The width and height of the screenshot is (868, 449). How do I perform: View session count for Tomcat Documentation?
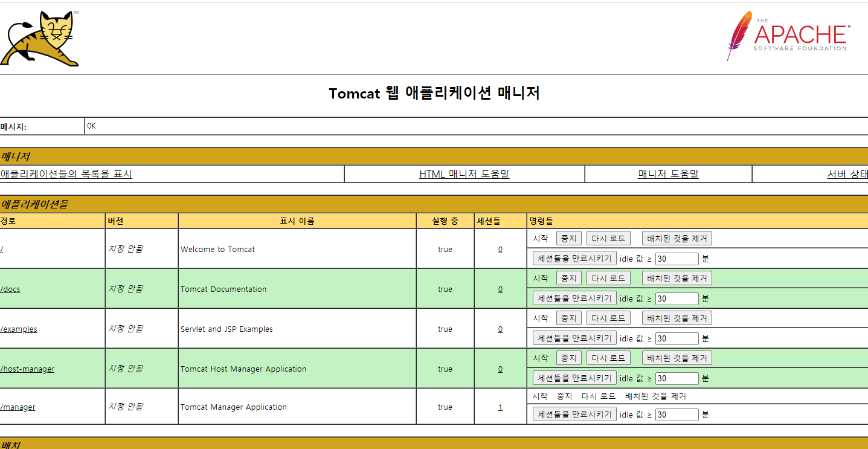pos(500,289)
